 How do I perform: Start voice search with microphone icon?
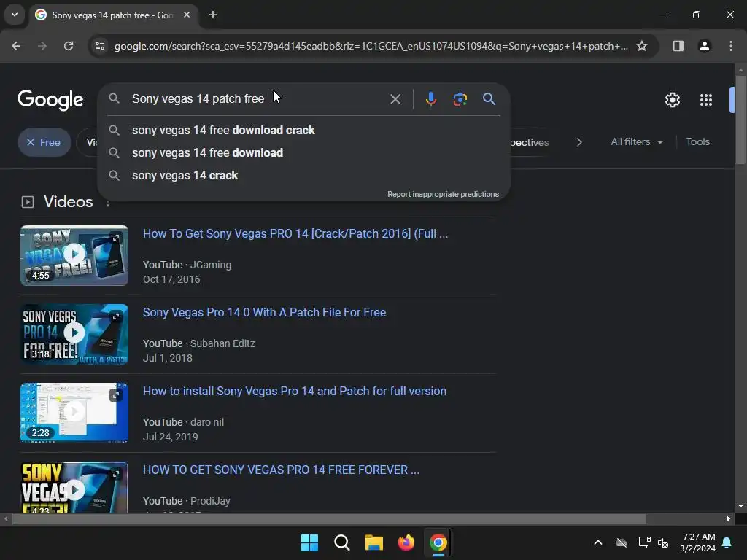click(430, 99)
